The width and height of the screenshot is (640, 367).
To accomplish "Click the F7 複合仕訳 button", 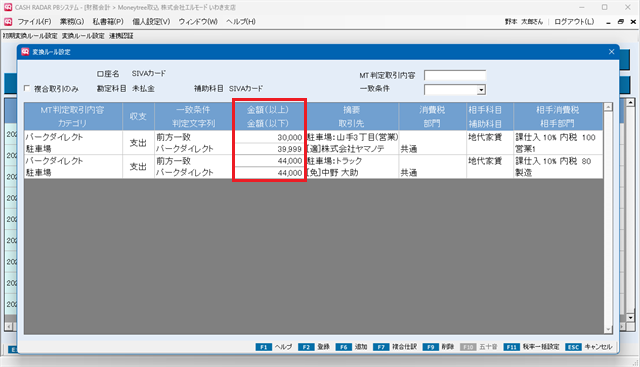I will pos(395,347).
